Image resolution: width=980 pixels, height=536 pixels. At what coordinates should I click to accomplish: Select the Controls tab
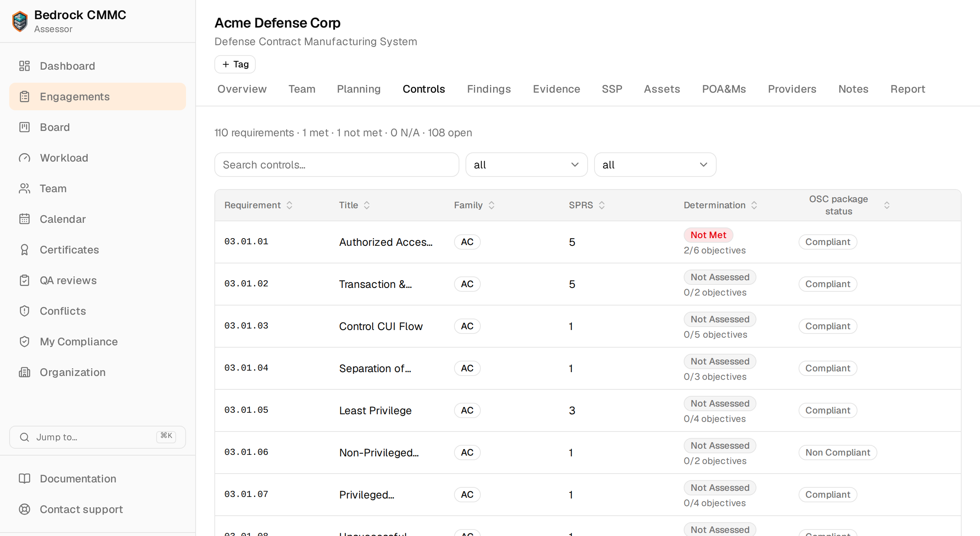point(424,89)
